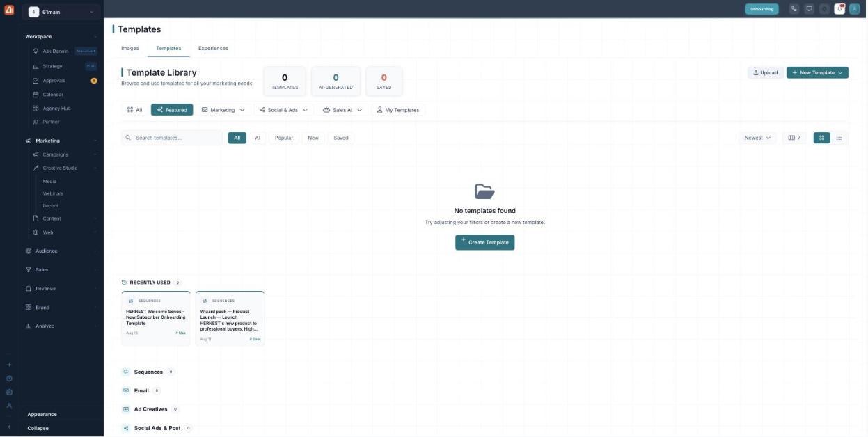Viewport: 868px width, 437px height.
Task: Collapse the Workspace section
Action: 95,36
